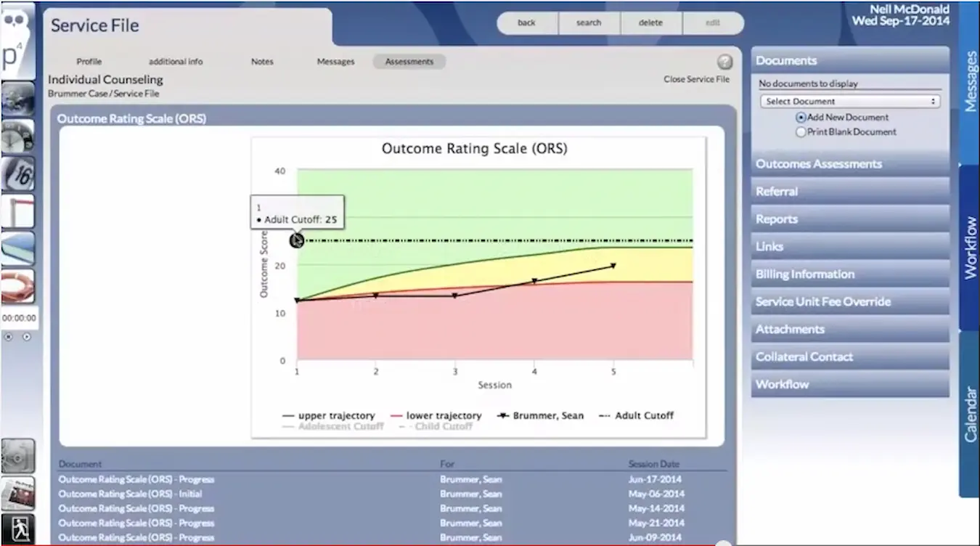The height and width of the screenshot is (546, 980).
Task: Click the Close Service File button
Action: tap(696, 79)
